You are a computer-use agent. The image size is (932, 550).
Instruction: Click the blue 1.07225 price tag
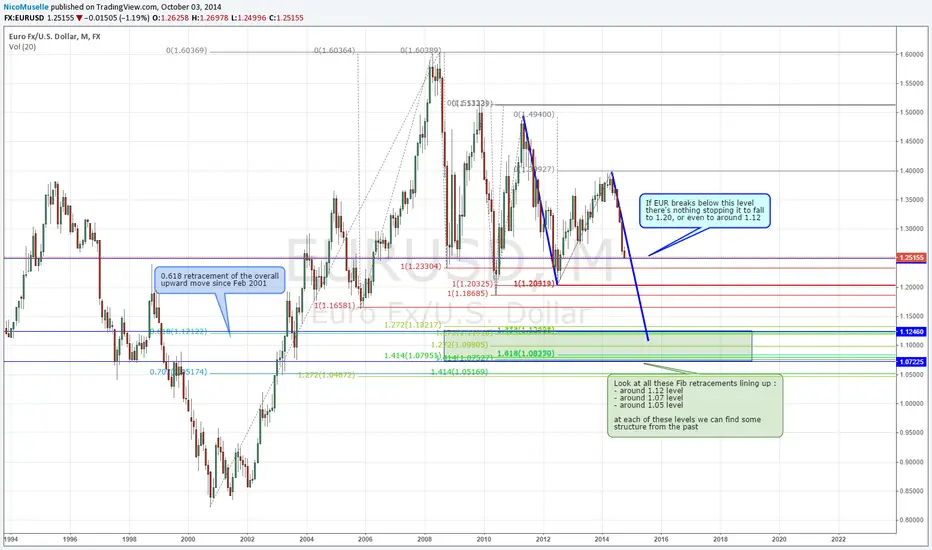pyautogui.click(x=911, y=362)
